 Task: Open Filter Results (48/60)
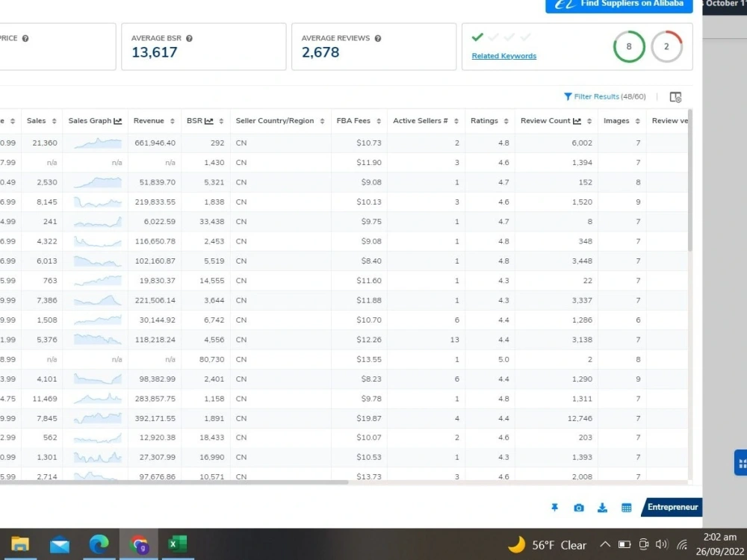[605, 96]
